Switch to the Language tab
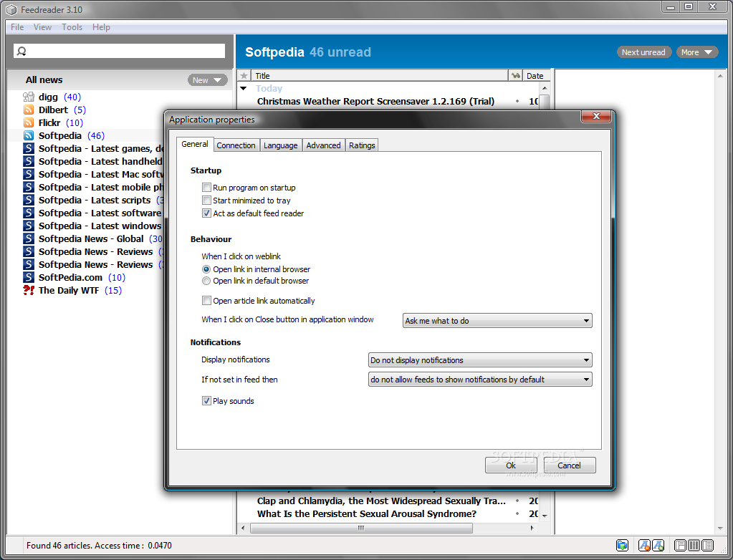This screenshot has height=560, width=733. click(x=280, y=145)
